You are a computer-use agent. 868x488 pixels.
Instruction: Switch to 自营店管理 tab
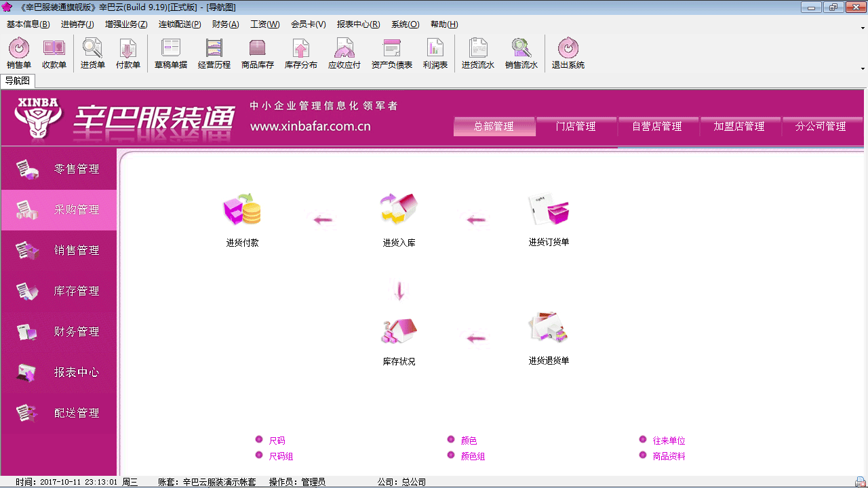pyautogui.click(x=658, y=126)
